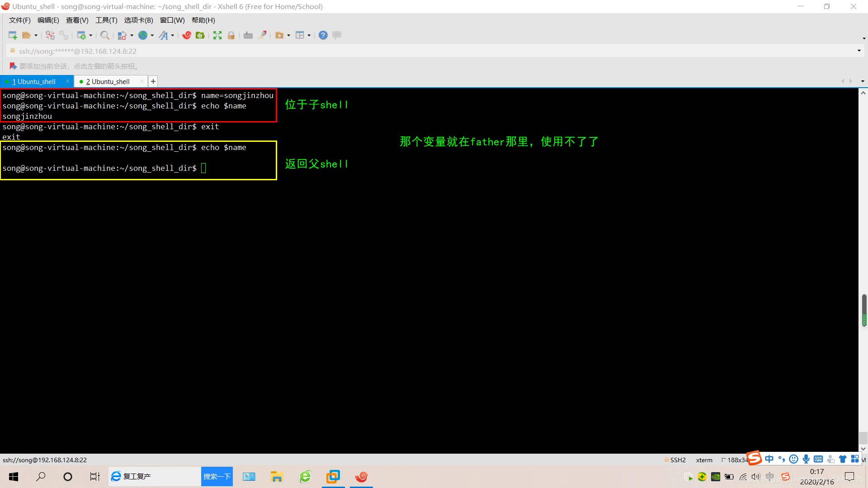868x488 pixels.
Task: Open the Help question mark icon
Action: click(323, 35)
